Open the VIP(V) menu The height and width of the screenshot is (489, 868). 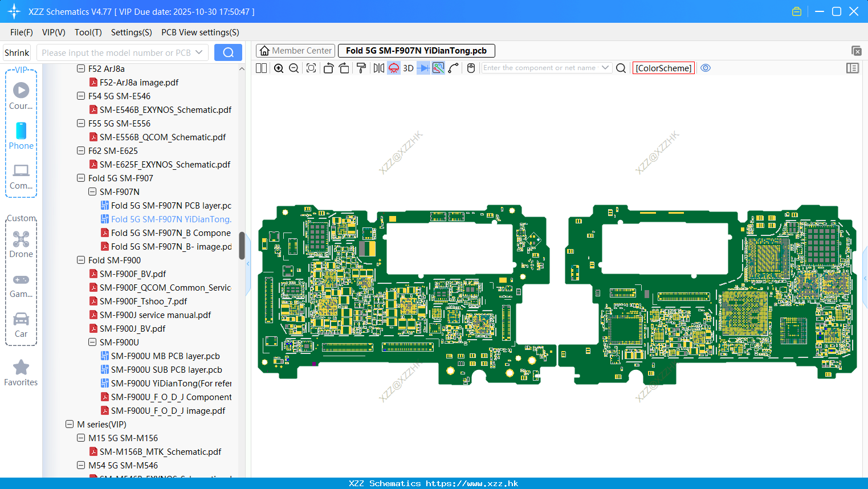(54, 32)
